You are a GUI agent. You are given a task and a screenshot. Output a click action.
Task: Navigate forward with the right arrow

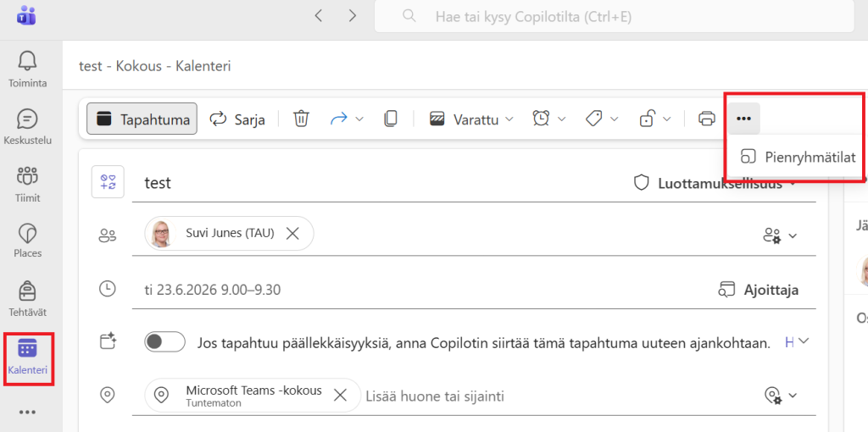point(353,15)
